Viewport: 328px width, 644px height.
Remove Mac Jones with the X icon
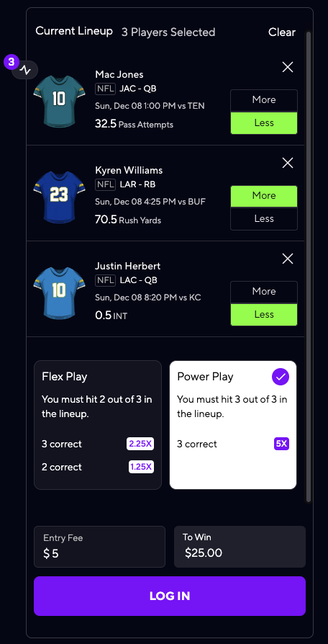pos(288,68)
